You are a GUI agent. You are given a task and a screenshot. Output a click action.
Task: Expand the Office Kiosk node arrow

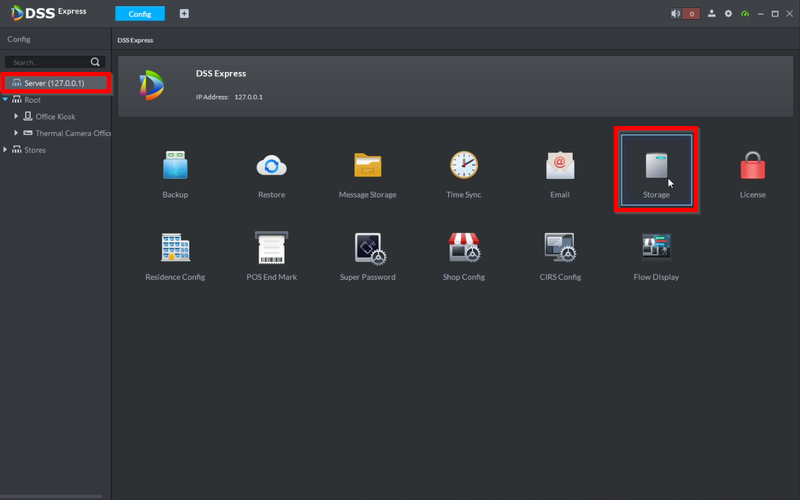click(x=16, y=116)
